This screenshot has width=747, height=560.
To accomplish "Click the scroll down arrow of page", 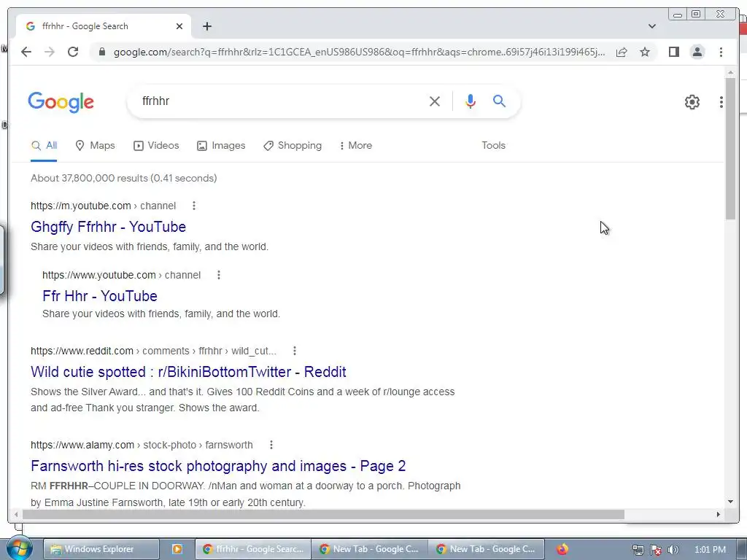I will [730, 502].
